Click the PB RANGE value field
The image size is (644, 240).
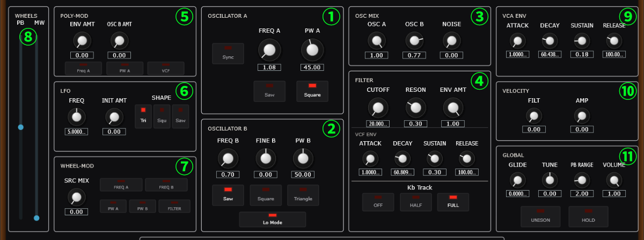point(582,193)
